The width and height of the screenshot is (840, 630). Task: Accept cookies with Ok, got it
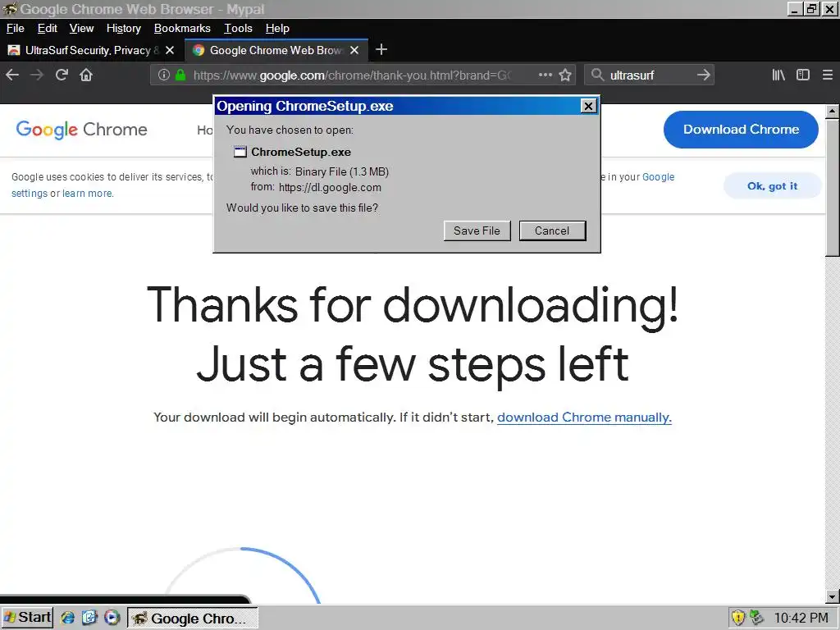point(772,186)
